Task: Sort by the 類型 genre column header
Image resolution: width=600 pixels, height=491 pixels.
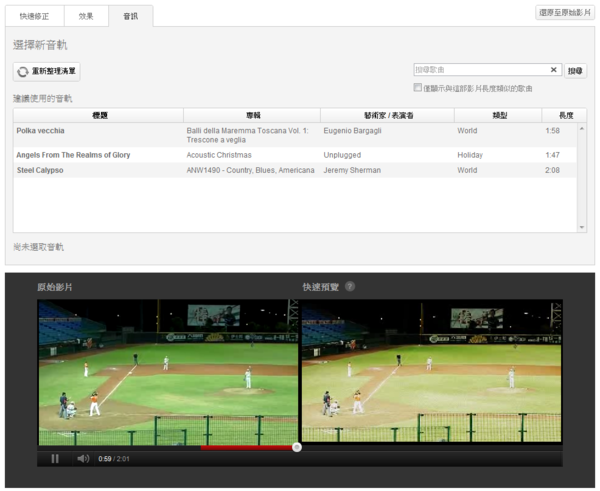Action: 500,116
